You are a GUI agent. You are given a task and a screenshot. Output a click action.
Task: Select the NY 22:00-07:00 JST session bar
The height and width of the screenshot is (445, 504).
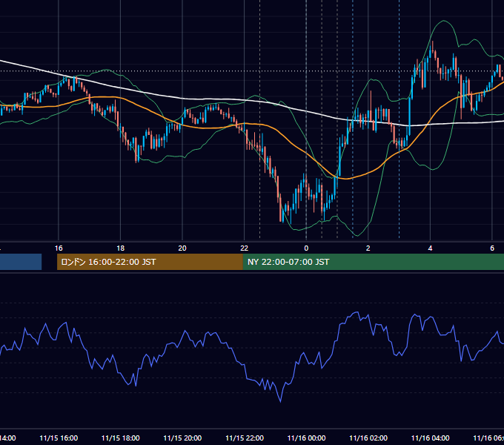tap(373, 262)
